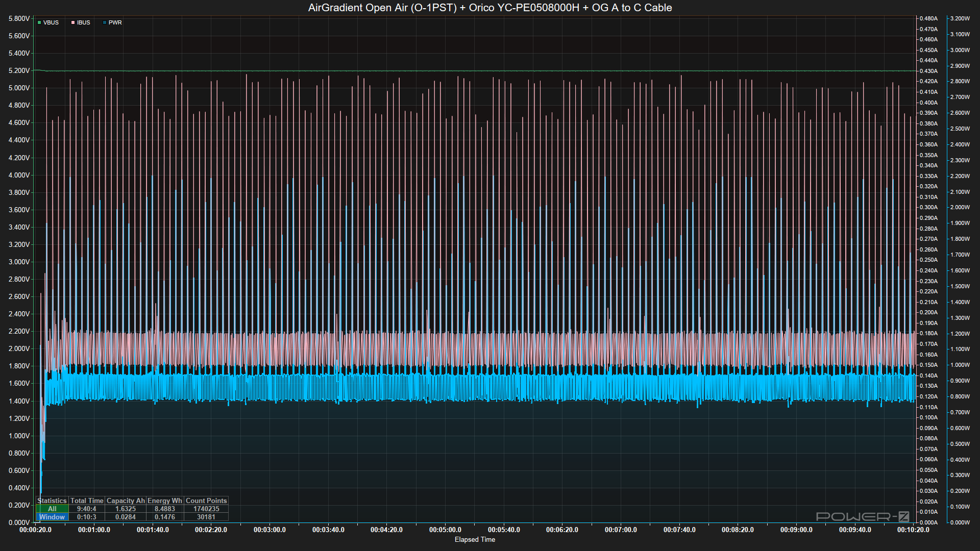Click the window energy value '0.1476'

click(x=165, y=517)
